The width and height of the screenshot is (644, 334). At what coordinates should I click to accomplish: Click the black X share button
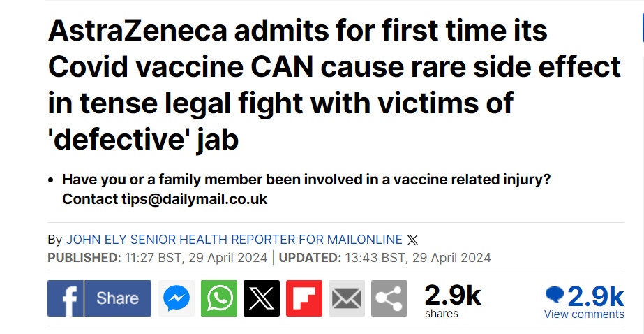tap(262, 298)
